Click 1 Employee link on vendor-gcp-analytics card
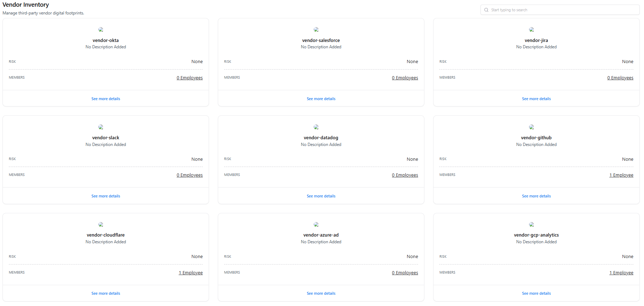This screenshot has width=644, height=306. (621, 273)
